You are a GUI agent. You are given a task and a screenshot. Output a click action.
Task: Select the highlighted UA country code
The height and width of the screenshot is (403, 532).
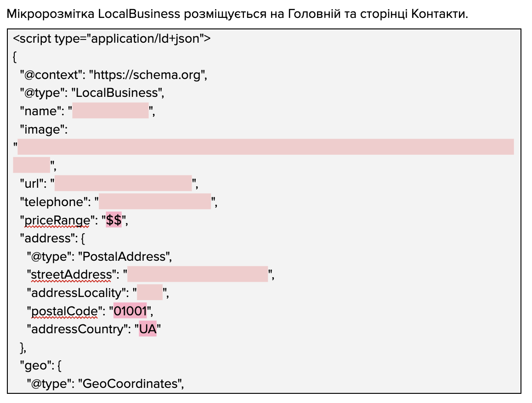point(148,329)
